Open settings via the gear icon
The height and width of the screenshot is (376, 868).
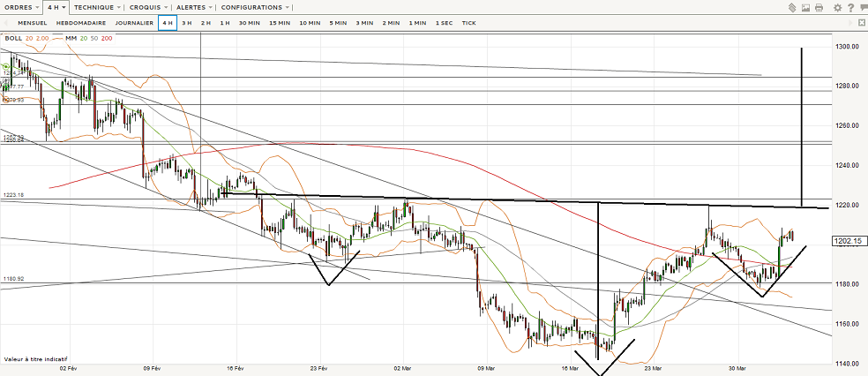pos(837,8)
